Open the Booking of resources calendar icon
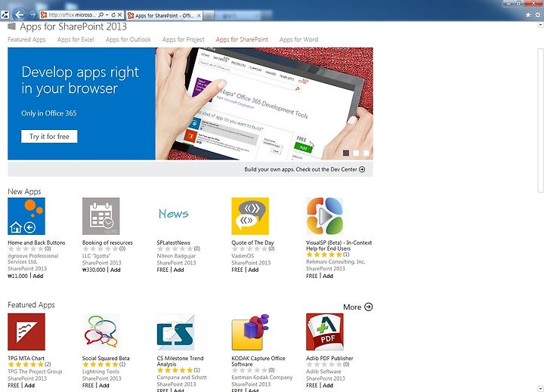This screenshot has width=544, height=392. (x=101, y=216)
